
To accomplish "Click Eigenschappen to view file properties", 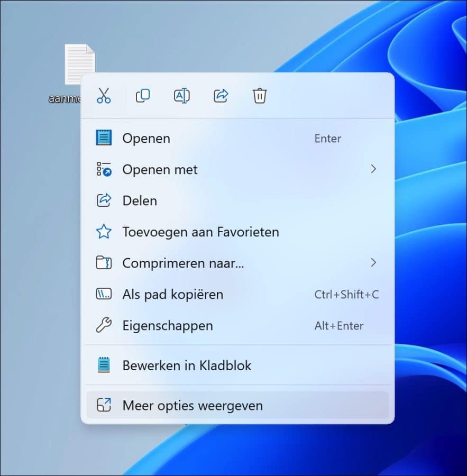I will (167, 326).
